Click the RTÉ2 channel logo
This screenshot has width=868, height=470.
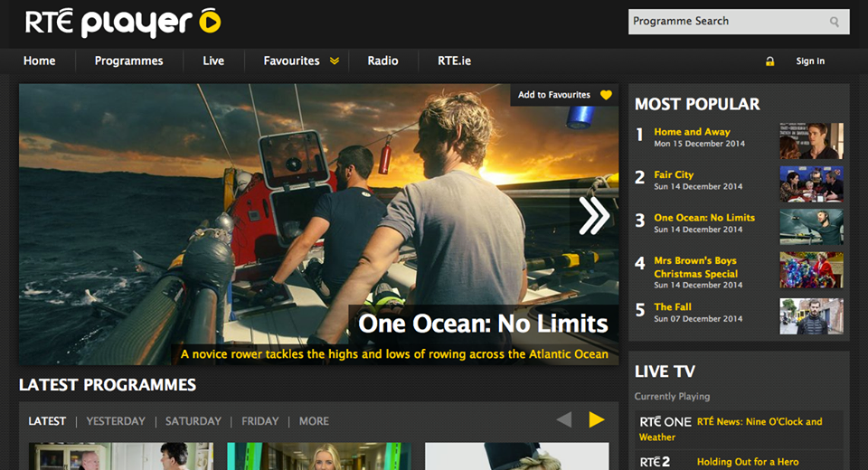point(656,462)
